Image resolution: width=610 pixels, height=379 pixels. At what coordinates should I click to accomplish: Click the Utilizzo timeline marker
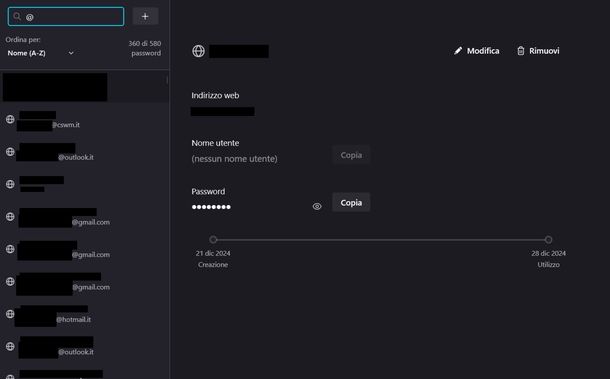coord(549,239)
